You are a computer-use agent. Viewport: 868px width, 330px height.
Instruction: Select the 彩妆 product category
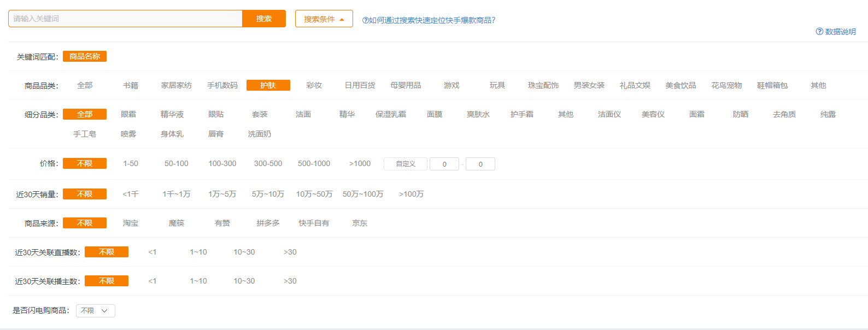[314, 85]
